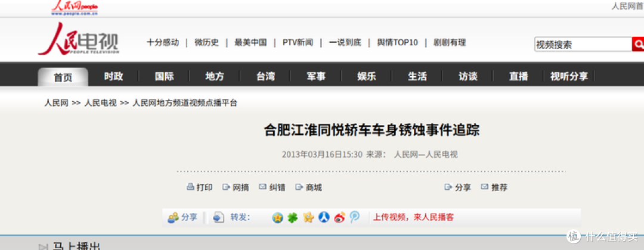Click the headline 合肥江淮同悦轿车车身锈蚀事件追踪
644x250 pixels.
[x=372, y=130]
